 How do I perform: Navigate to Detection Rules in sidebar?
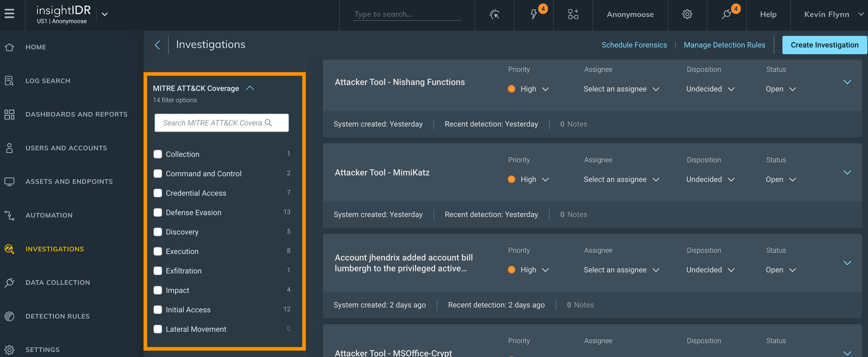[x=57, y=316]
